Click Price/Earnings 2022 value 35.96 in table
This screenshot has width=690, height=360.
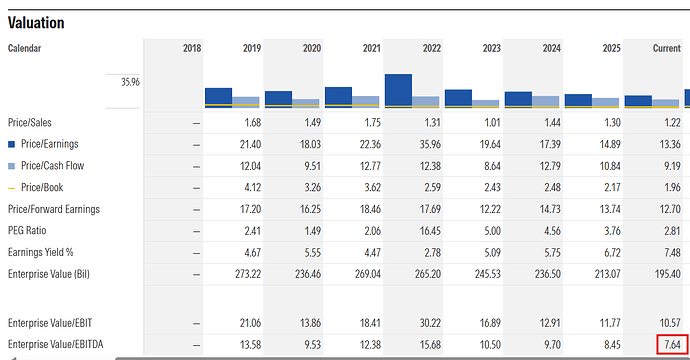coord(430,144)
